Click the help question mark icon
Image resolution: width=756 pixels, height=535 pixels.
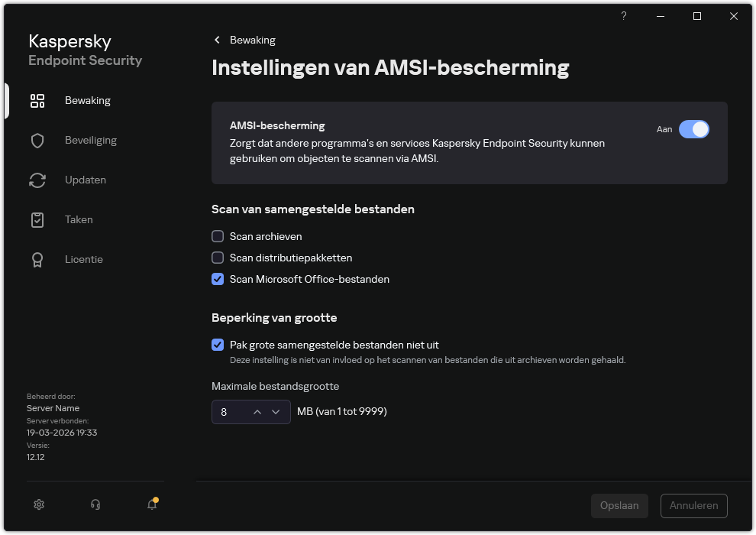623,16
